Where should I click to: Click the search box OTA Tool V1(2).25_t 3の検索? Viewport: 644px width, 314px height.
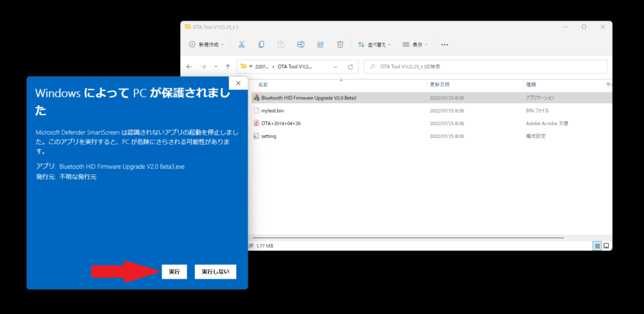click(x=485, y=67)
